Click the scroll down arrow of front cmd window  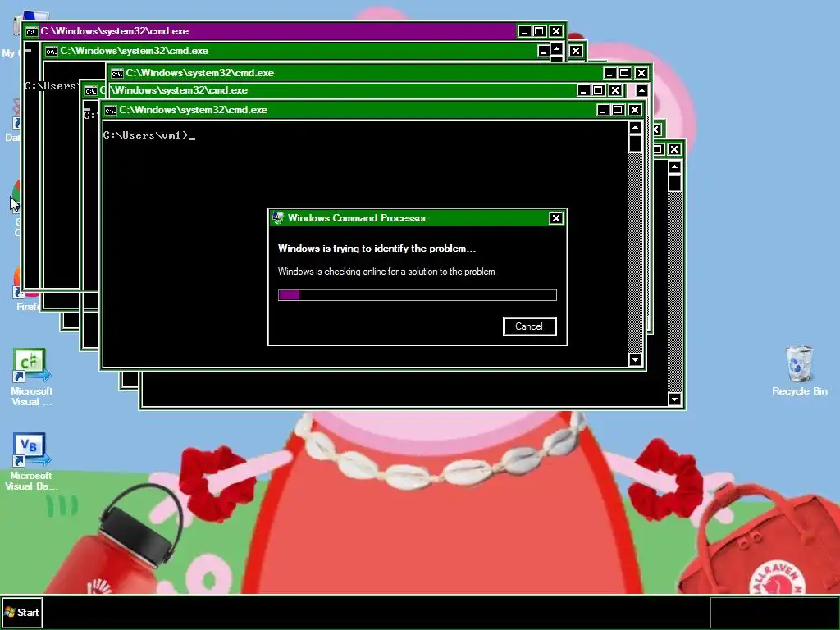(x=636, y=359)
